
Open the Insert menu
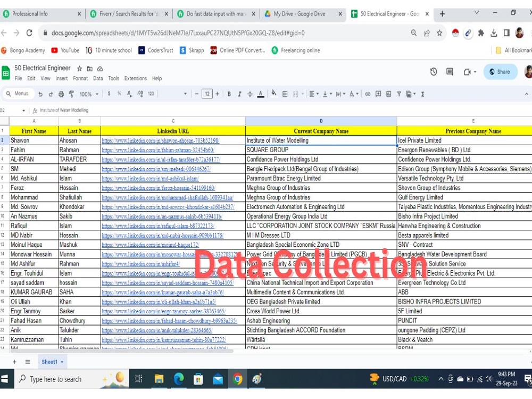point(61,78)
